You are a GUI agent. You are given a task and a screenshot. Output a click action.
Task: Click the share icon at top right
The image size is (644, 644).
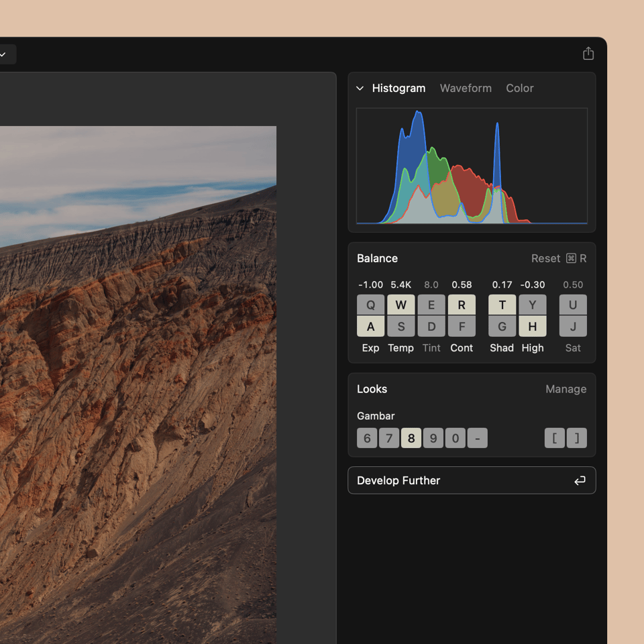point(588,54)
